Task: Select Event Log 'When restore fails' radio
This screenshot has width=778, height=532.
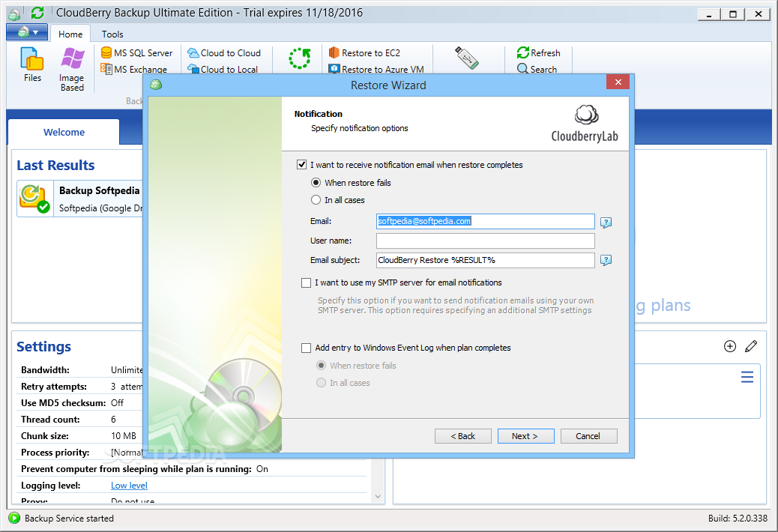Action: 321,366
